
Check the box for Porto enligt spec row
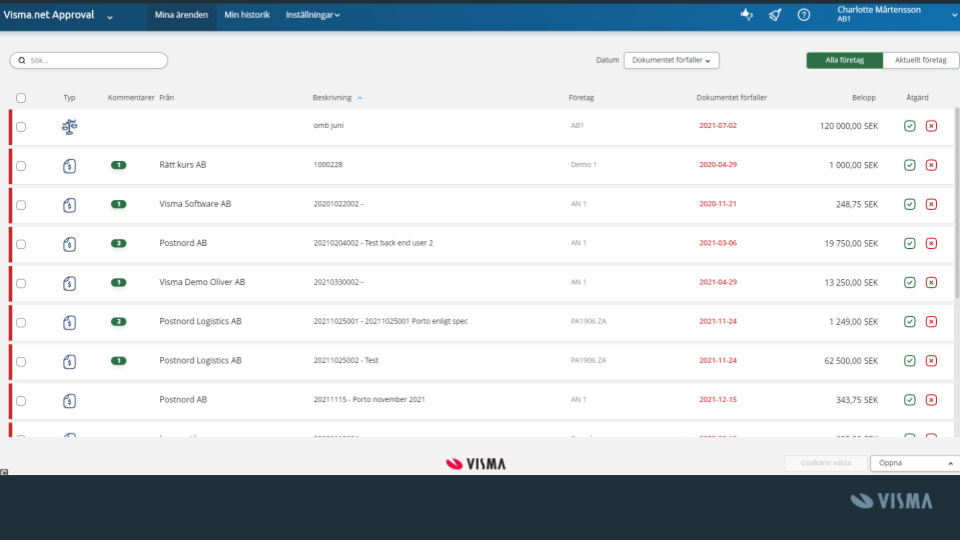(x=21, y=323)
